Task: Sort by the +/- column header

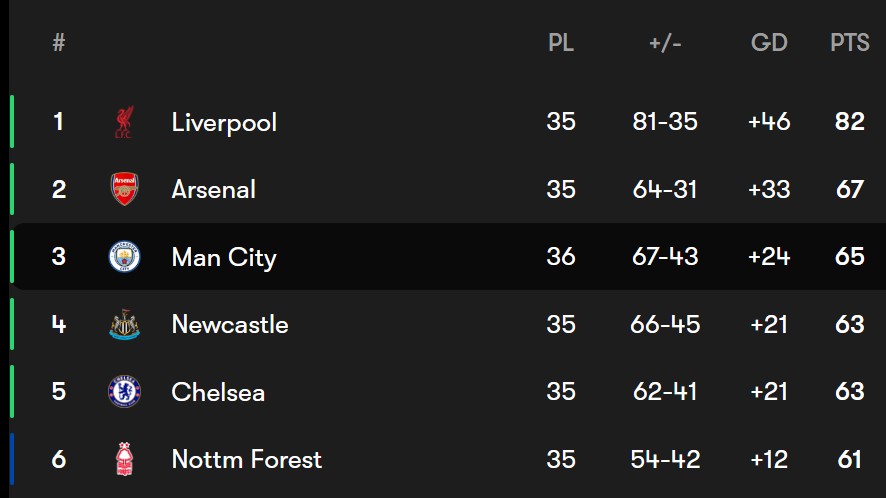Action: pos(665,43)
